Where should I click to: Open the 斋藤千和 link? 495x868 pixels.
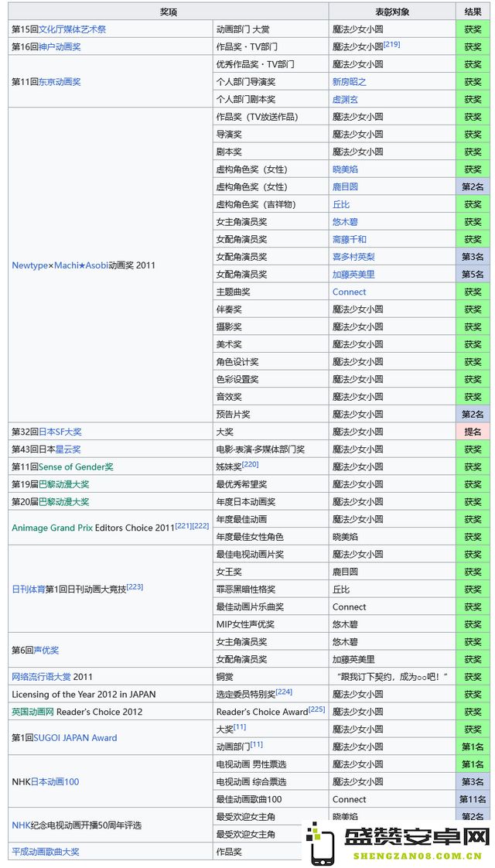pyautogui.click(x=350, y=240)
